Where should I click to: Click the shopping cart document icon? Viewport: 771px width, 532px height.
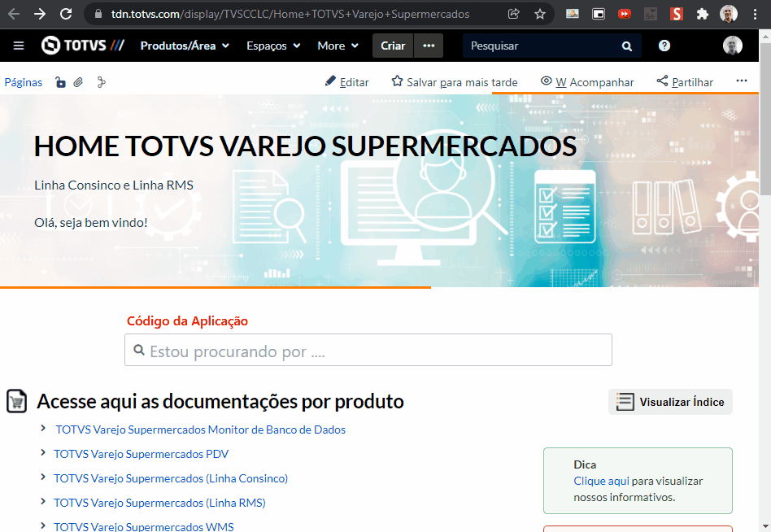pos(17,401)
